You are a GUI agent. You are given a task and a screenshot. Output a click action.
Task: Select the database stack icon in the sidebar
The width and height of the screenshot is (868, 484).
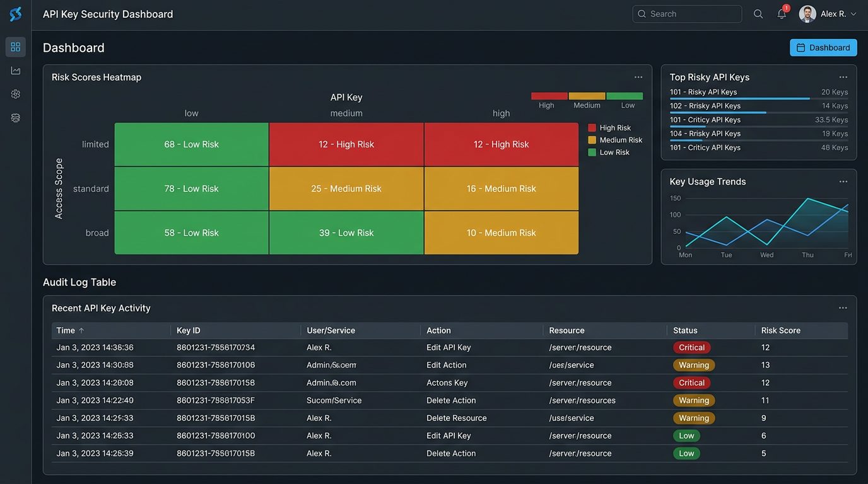[x=16, y=118]
